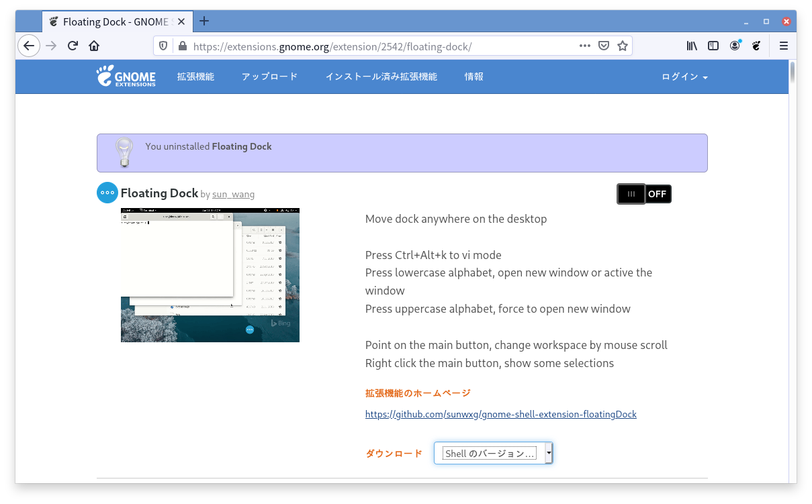Go to the browser Home page
The width and height of the screenshot is (812, 504).
point(94,46)
